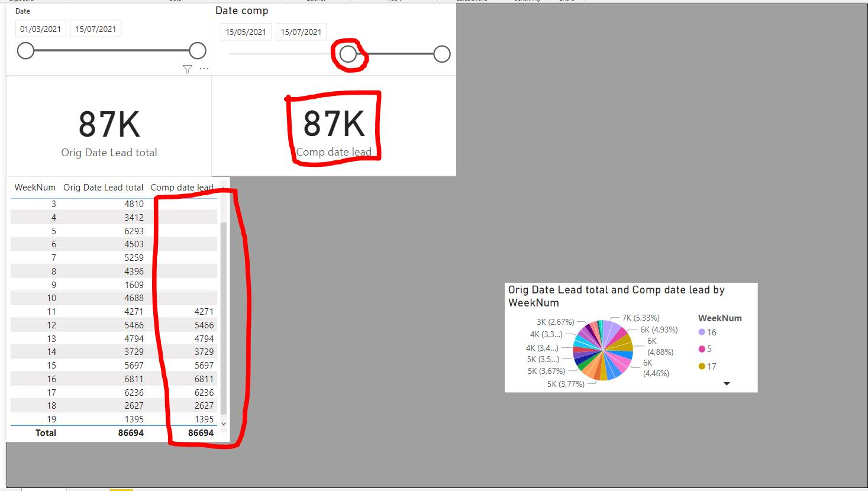Select 4794 in the Orig Date Lead total column
This screenshot has width=868, height=491.
pos(134,339)
